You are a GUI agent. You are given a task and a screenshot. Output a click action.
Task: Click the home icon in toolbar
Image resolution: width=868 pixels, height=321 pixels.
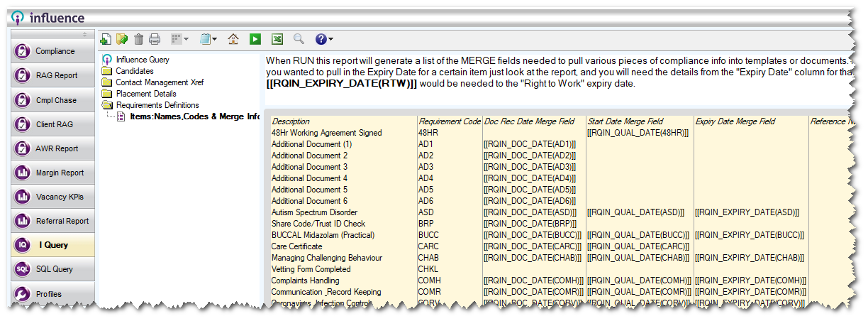click(x=233, y=39)
